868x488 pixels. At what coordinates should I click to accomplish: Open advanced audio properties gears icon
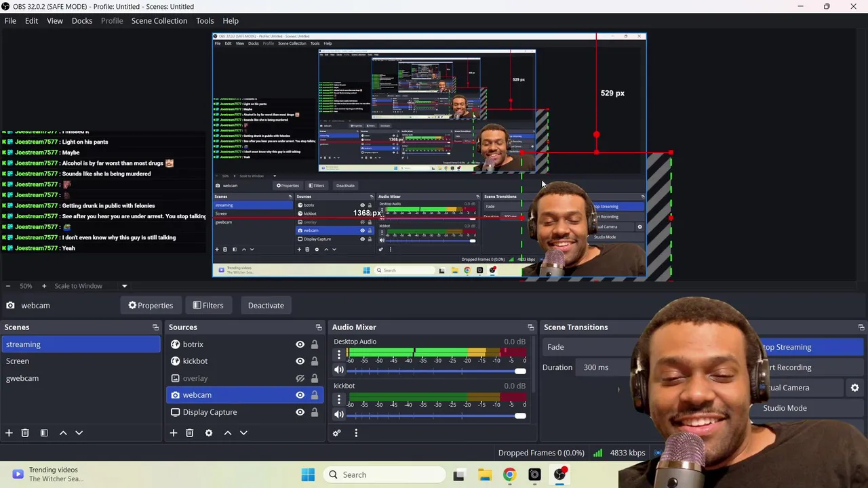[x=336, y=432]
